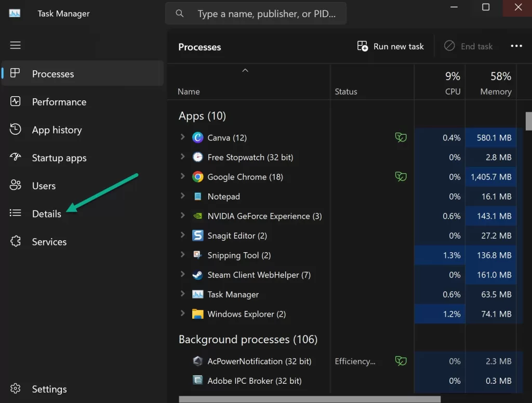Screen dimensions: 532x403
Task: Click the vertical scrollbar thumb
Action: pyautogui.click(x=528, y=121)
